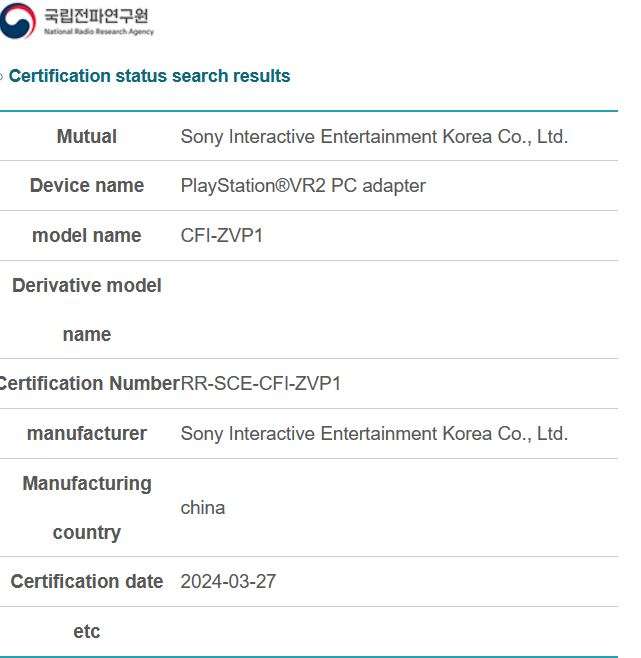Select the Certification status search results heading
The width and height of the screenshot is (641, 658).
pyautogui.click(x=149, y=76)
